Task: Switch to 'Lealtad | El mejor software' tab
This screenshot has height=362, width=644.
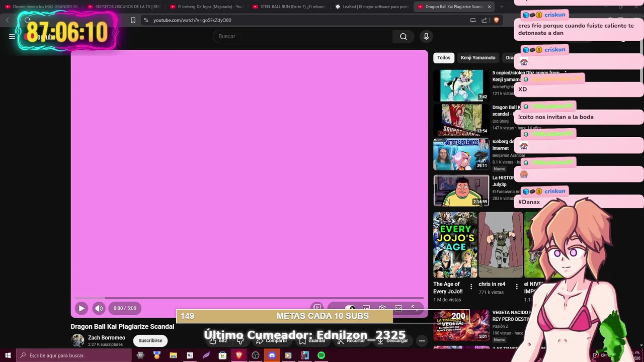Action: (371, 7)
